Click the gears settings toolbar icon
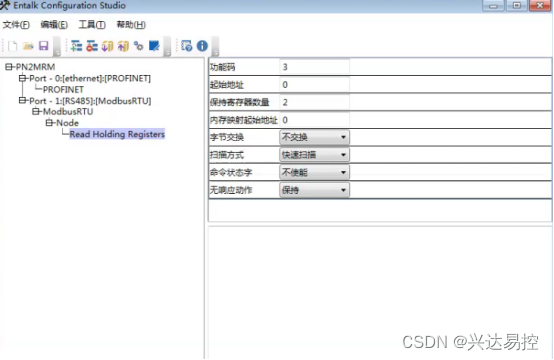Viewport: 554px width, 360px height. 138,46
